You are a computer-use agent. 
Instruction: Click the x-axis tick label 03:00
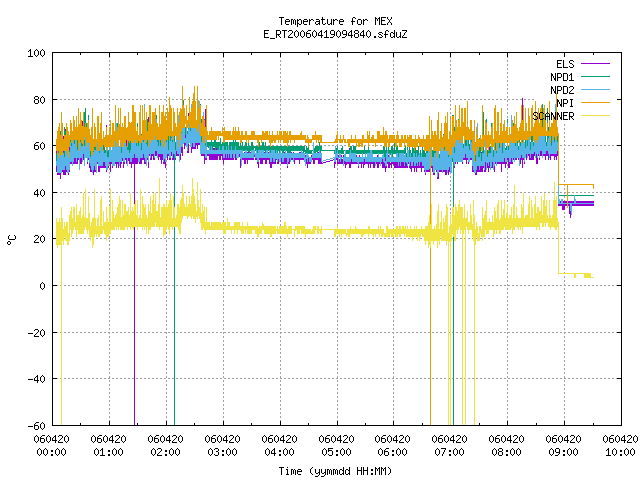pyautogui.click(x=222, y=452)
